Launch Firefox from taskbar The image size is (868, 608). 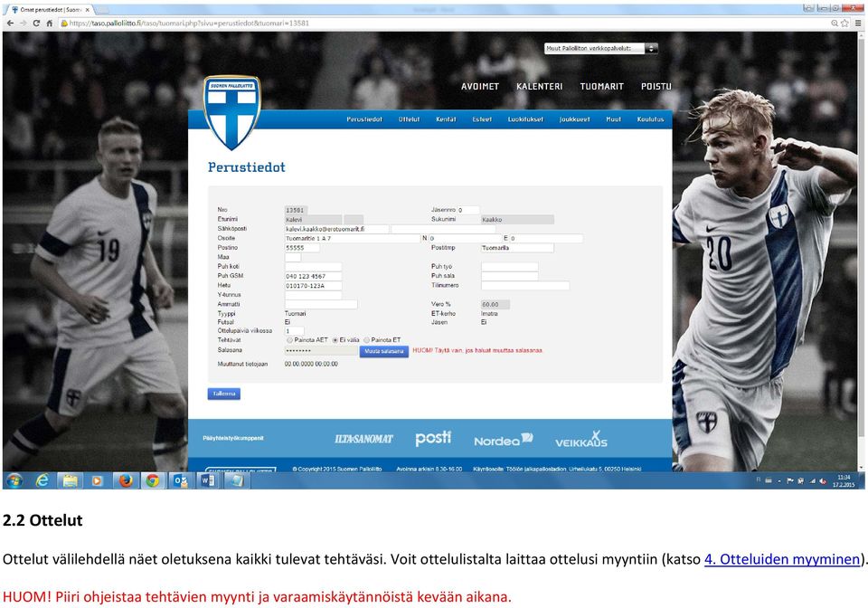point(126,480)
